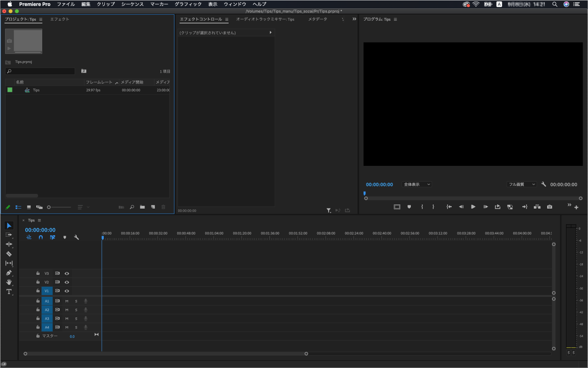Toggle visibility eye of track V3
Viewport: 588px width, 368px height.
(x=67, y=273)
